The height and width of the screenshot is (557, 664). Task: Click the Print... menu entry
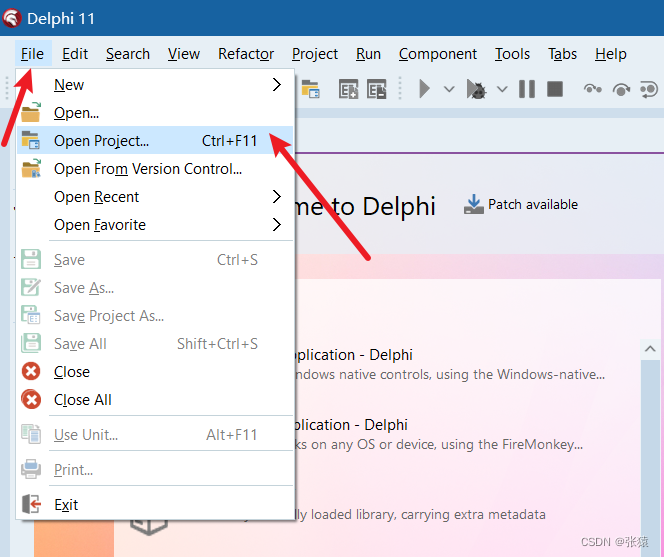pos(155,469)
